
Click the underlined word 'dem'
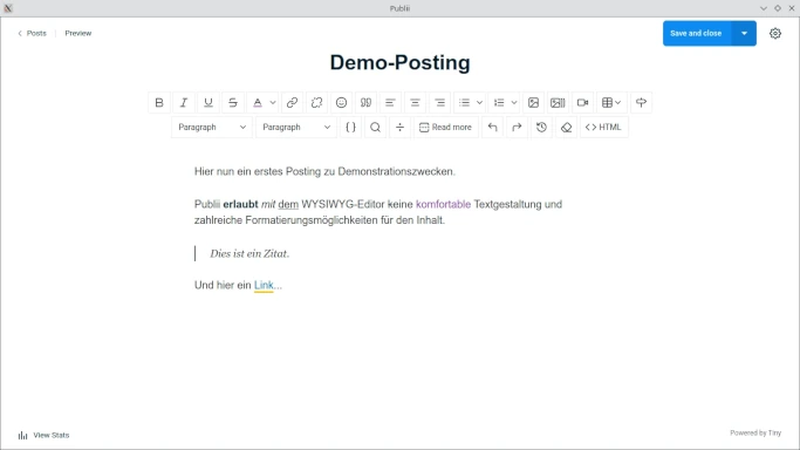tap(288, 204)
